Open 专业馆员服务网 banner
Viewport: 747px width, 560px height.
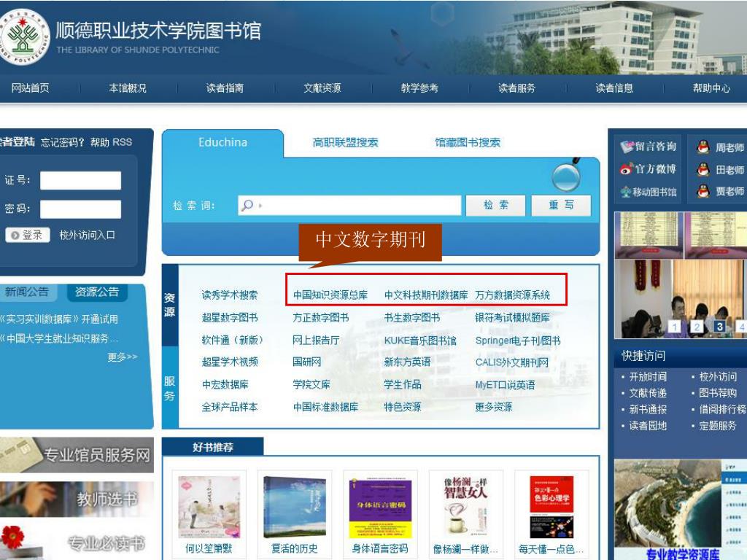(77, 455)
